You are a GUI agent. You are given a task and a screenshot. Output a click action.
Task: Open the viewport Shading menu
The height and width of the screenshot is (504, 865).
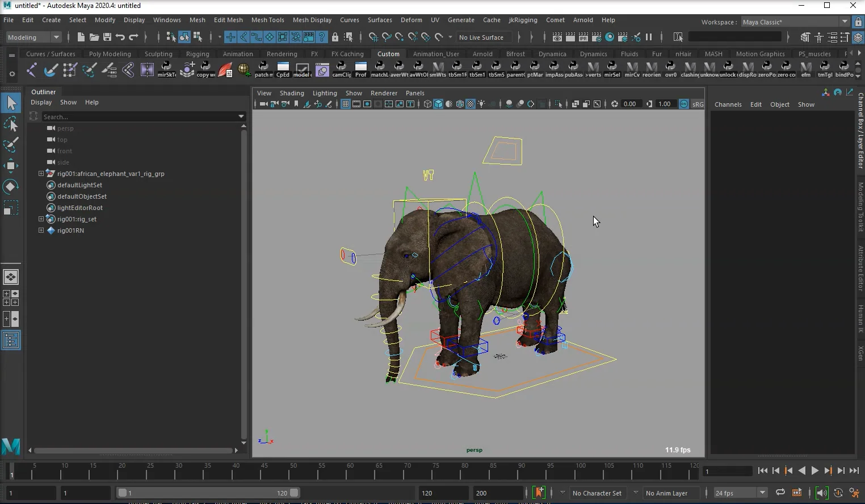coord(292,93)
